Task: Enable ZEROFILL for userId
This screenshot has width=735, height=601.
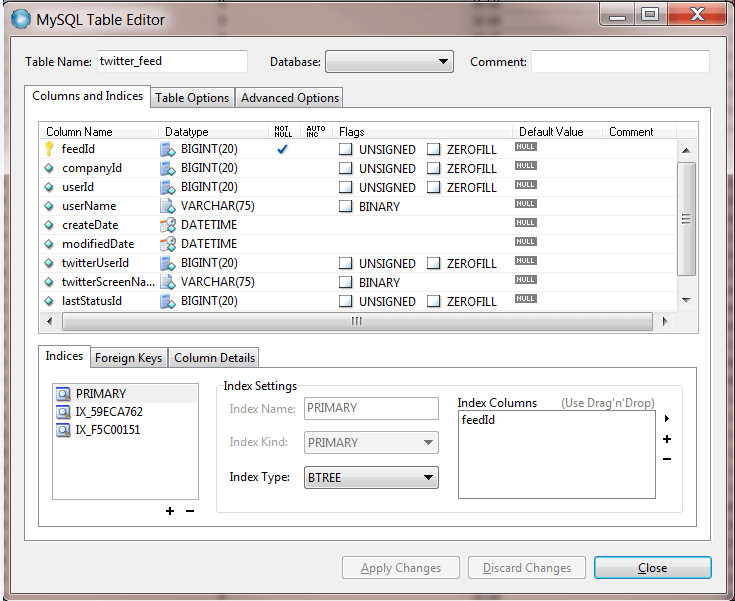Action: tap(434, 188)
